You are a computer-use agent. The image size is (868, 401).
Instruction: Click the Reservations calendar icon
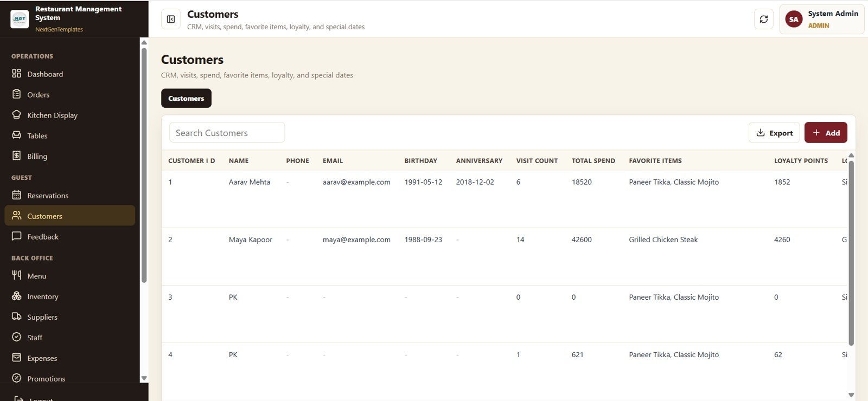pyautogui.click(x=17, y=195)
